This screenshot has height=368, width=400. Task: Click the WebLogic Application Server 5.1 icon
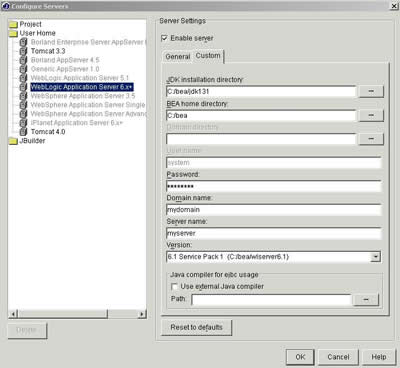(23, 78)
